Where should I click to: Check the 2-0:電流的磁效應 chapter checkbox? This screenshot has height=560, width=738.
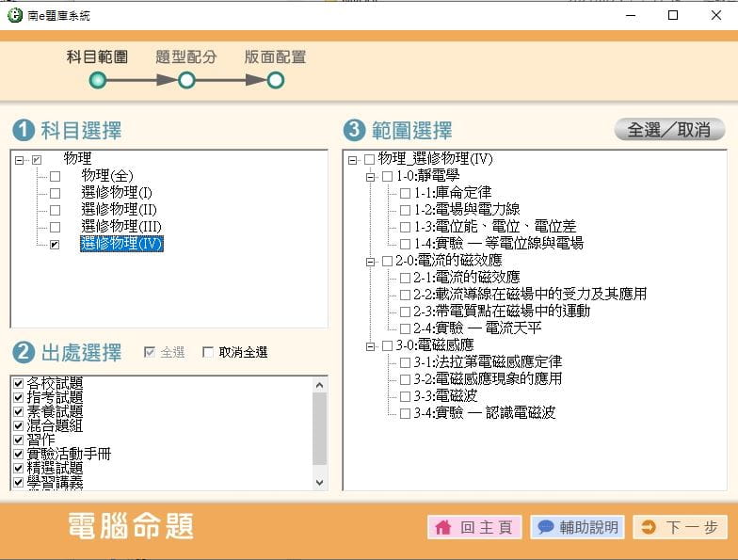tap(388, 262)
